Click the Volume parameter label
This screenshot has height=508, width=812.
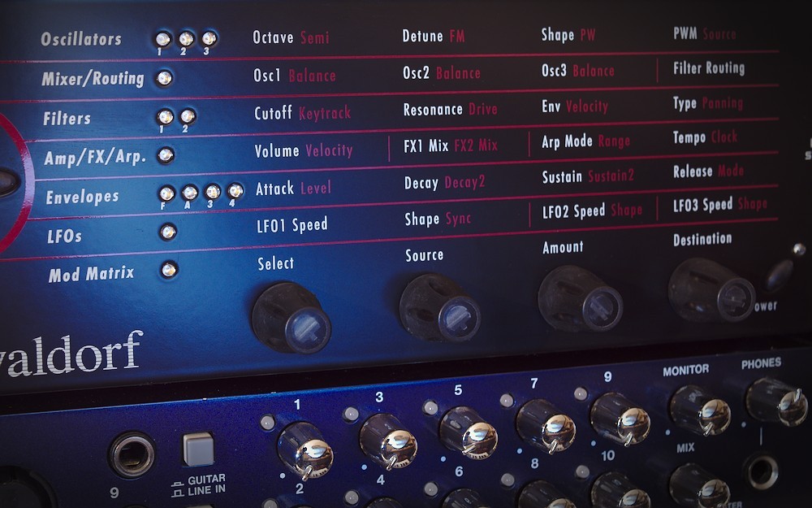(277, 151)
